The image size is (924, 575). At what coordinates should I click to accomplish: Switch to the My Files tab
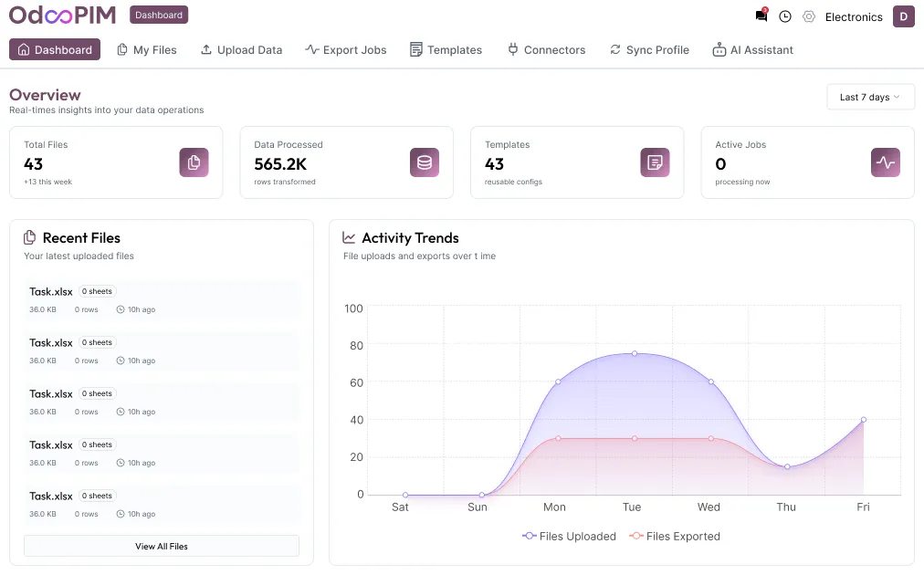point(147,50)
